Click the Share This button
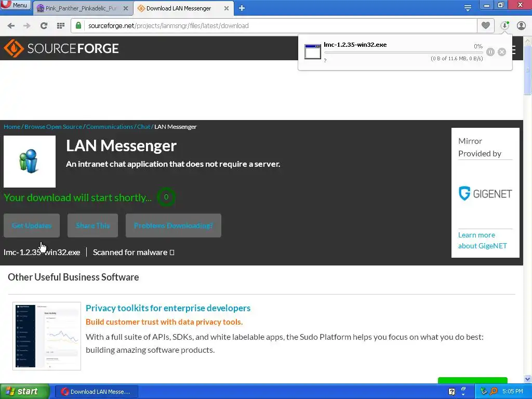 (x=92, y=225)
